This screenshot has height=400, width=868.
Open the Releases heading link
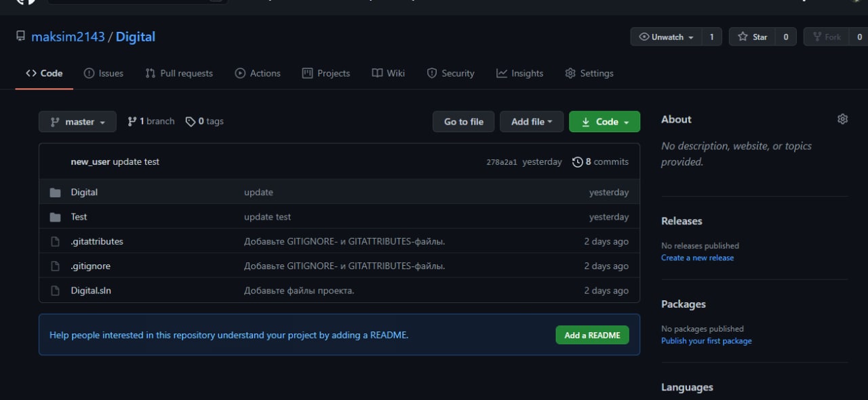(x=682, y=221)
